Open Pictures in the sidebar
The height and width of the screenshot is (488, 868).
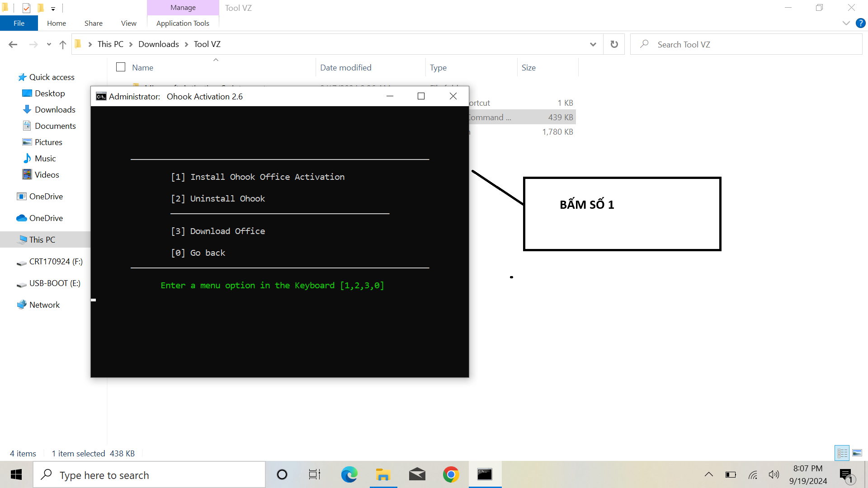(48, 142)
